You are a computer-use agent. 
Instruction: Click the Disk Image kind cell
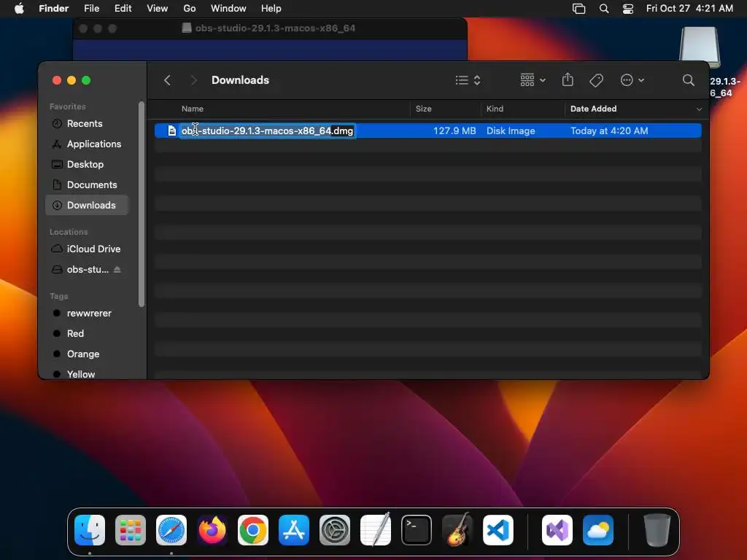point(511,131)
